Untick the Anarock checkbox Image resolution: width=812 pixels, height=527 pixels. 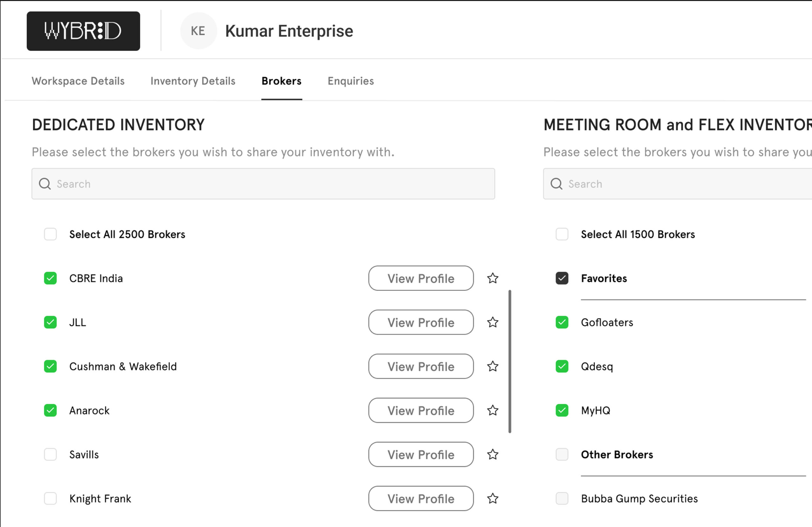coord(50,410)
